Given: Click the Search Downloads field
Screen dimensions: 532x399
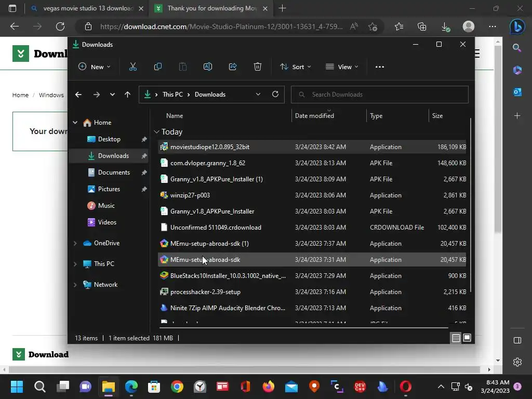Looking at the screenshot, I should click(x=380, y=95).
